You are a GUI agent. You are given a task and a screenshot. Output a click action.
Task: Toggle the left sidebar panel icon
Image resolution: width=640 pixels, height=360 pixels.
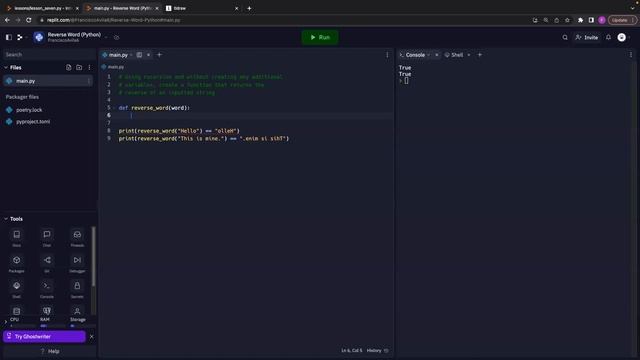click(x=9, y=37)
